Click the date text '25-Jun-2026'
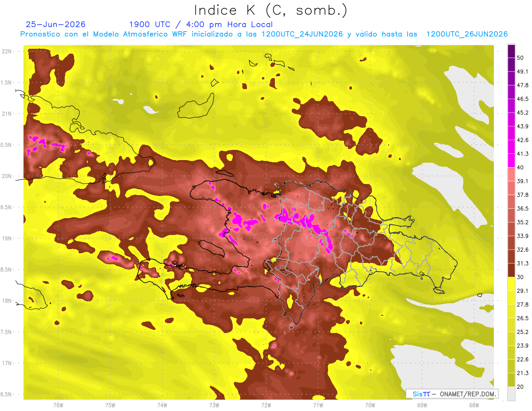This screenshot has height=411, width=532. pos(56,24)
